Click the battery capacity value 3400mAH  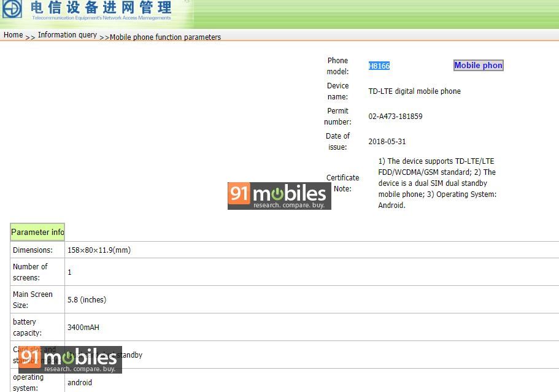click(83, 327)
